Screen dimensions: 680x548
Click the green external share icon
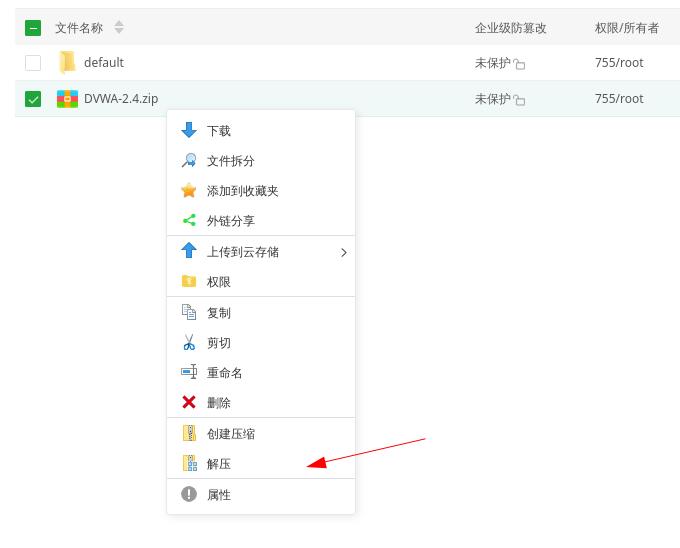pos(189,220)
